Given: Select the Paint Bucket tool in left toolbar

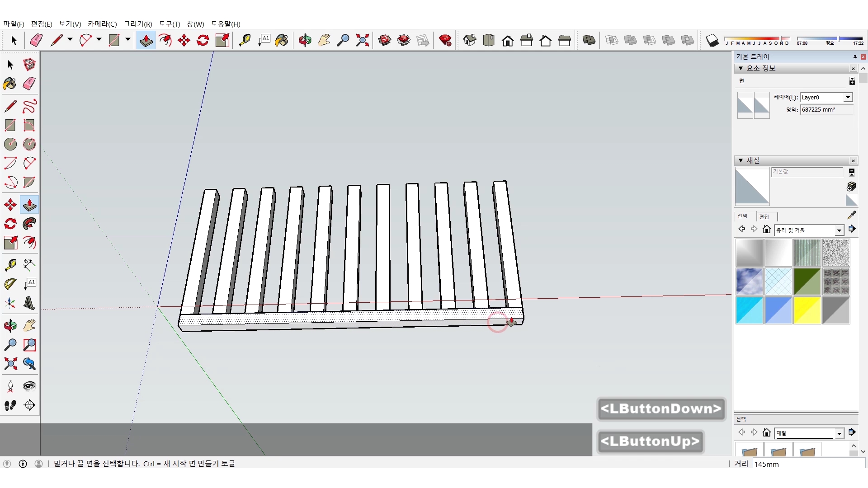Looking at the screenshot, I should coord(10,84).
